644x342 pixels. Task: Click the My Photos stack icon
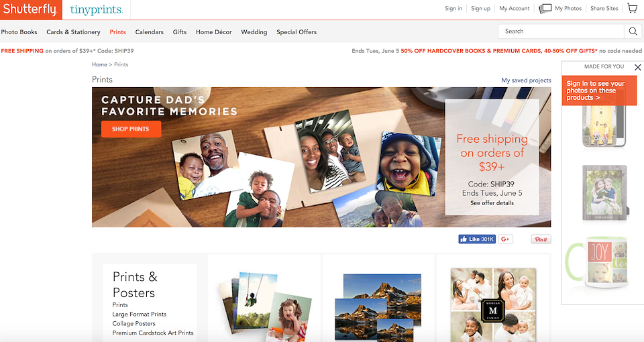[545, 8]
